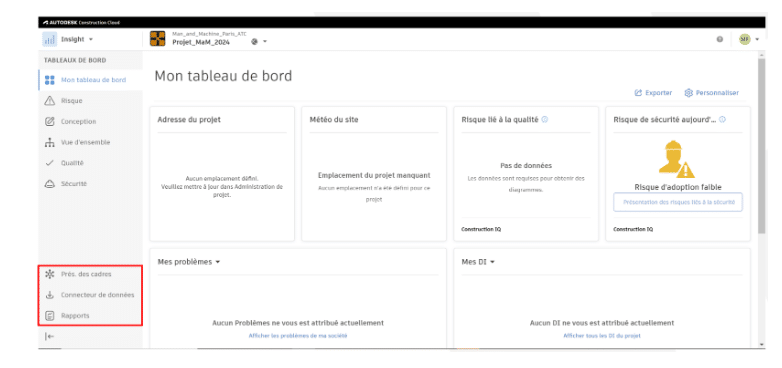
Task: Click Présentation des risques liés à la sécurité
Action: (x=678, y=202)
